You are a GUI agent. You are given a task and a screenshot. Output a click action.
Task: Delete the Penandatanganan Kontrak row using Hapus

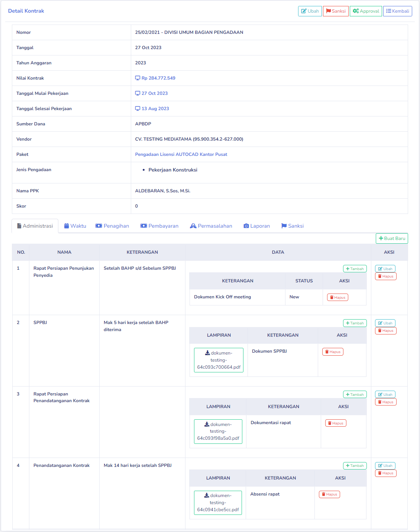click(x=385, y=473)
